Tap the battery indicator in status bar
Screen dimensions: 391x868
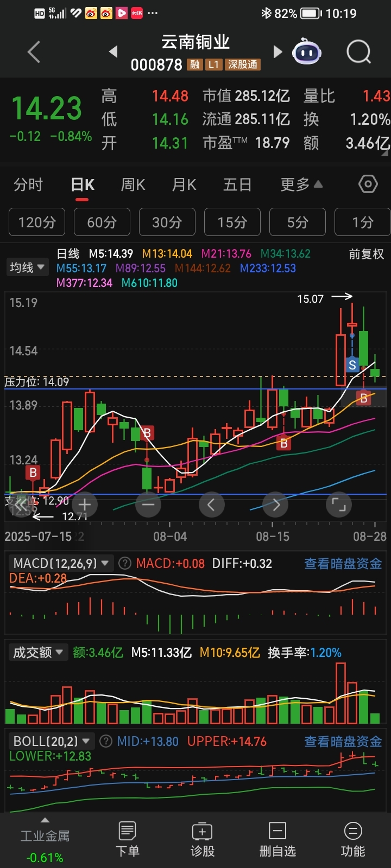pos(311,13)
